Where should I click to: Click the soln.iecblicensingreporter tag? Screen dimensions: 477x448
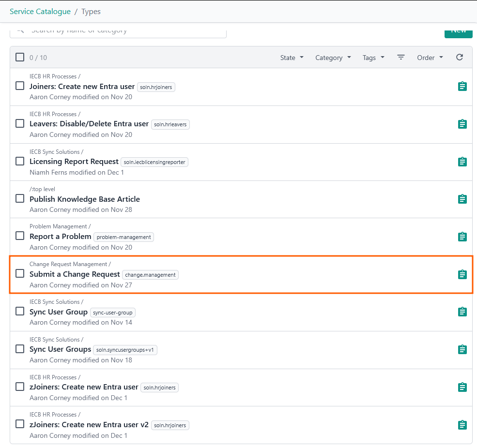click(154, 162)
